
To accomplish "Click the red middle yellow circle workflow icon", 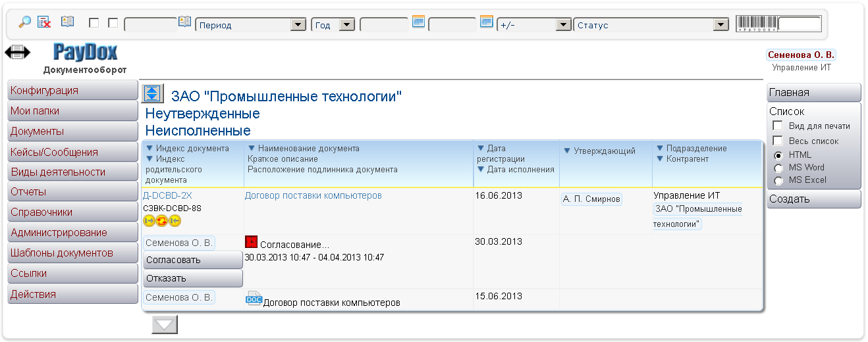I will (162, 221).
